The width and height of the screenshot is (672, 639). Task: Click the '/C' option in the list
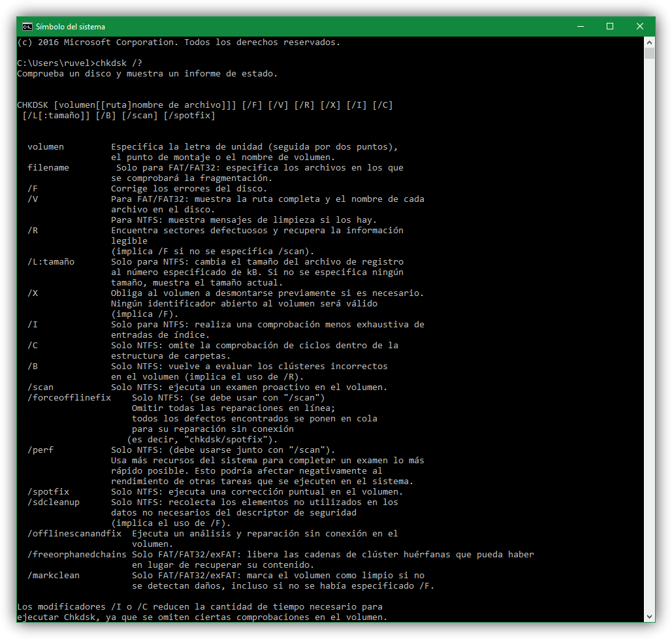[33, 345]
